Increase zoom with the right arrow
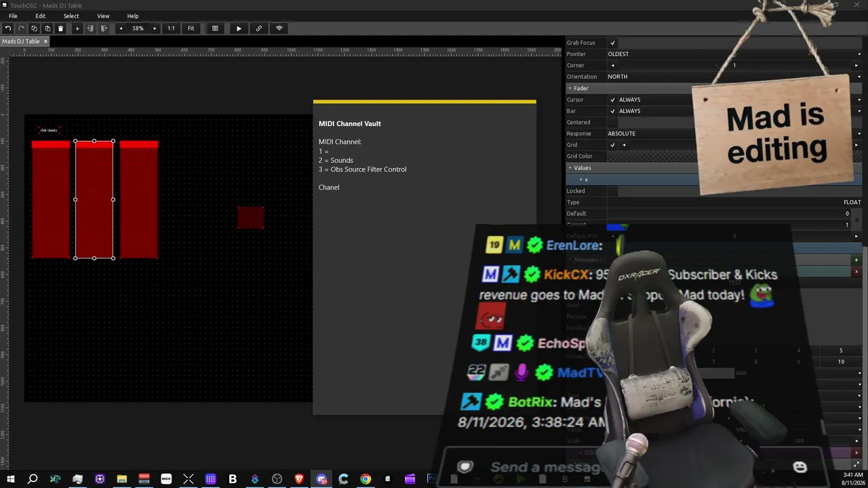Image resolution: width=868 pixels, height=488 pixels. point(155,28)
